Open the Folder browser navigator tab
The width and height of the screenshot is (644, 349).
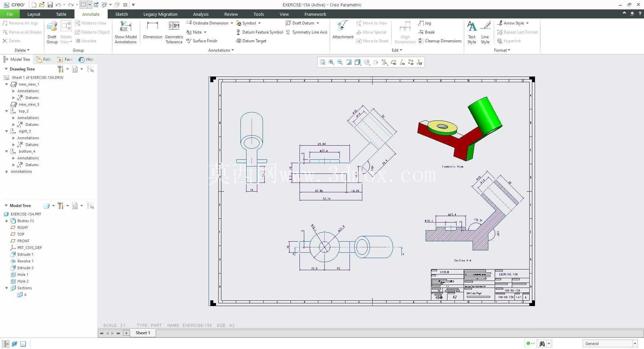point(44,59)
